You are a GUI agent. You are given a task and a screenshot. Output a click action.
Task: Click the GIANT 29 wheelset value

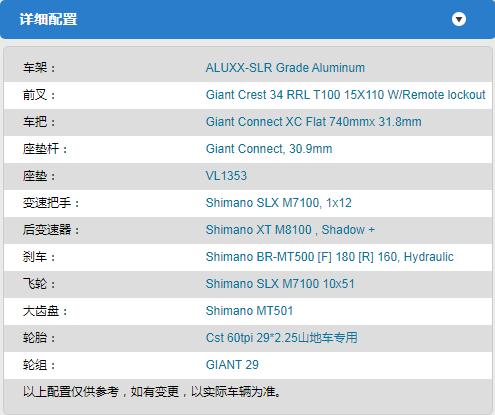[232, 365]
